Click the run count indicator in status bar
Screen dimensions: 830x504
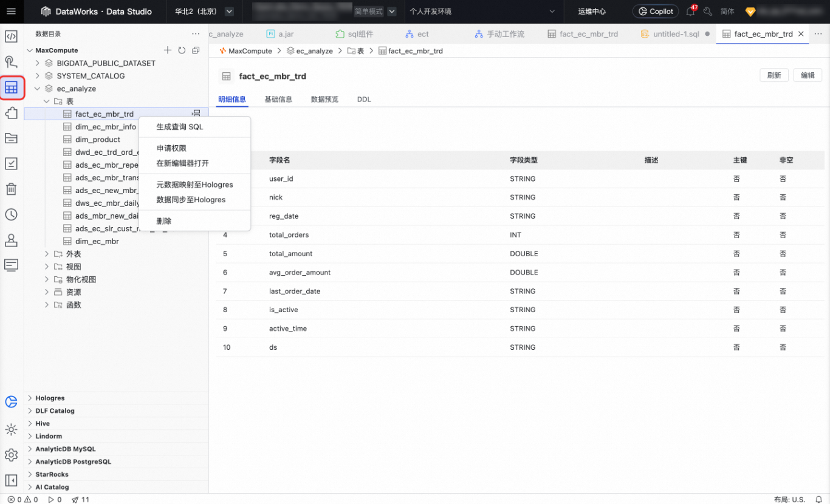[x=55, y=500]
